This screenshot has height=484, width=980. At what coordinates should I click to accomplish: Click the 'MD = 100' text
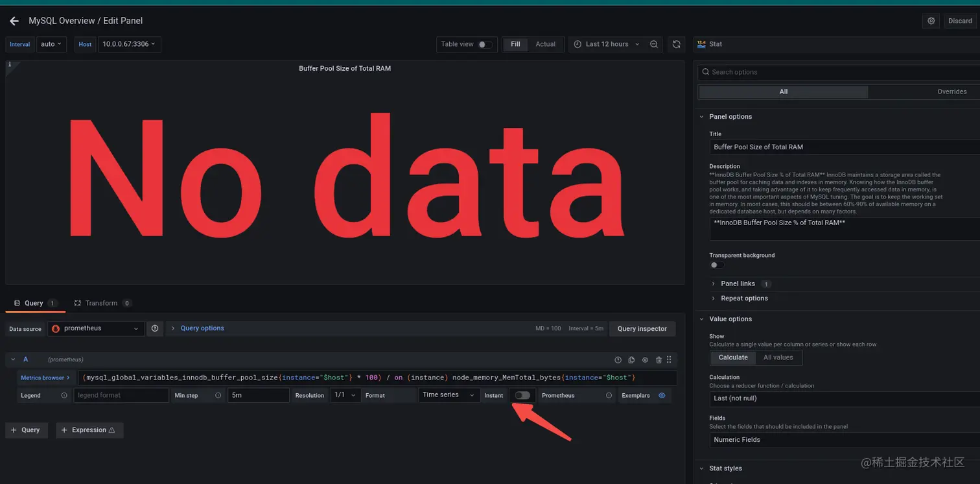[548, 329]
